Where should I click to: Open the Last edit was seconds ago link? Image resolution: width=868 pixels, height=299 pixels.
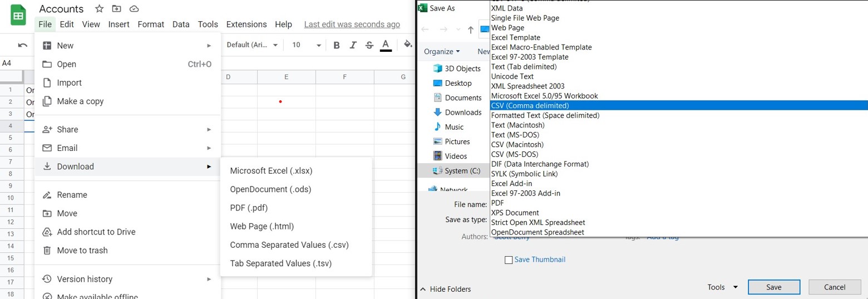pyautogui.click(x=352, y=24)
